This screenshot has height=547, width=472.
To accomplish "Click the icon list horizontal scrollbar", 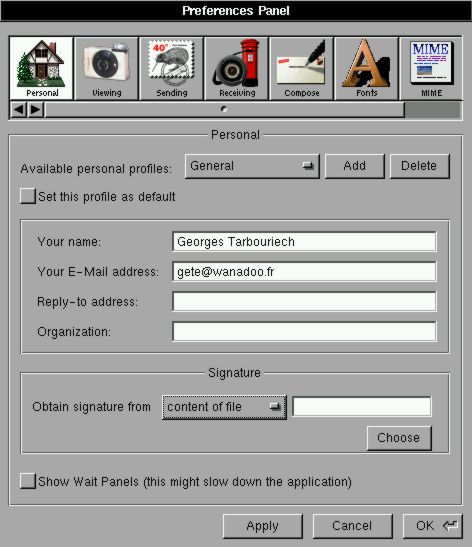I will tap(225, 110).
